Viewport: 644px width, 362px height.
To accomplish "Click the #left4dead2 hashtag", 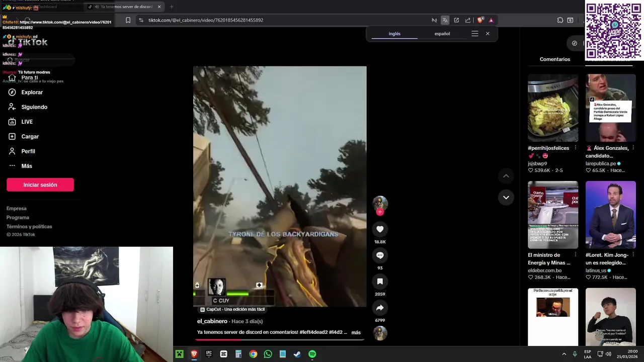I will (x=313, y=332).
